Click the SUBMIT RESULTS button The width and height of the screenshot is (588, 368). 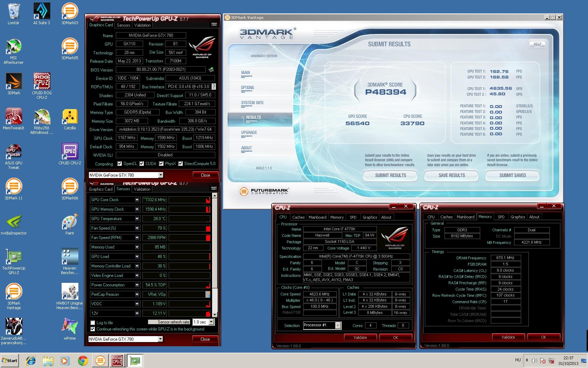pos(390,175)
